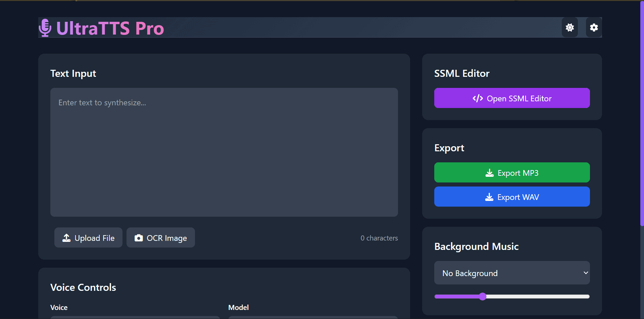Click the background music volume slider handle
Screen dimensions: 644x319
pos(483,297)
